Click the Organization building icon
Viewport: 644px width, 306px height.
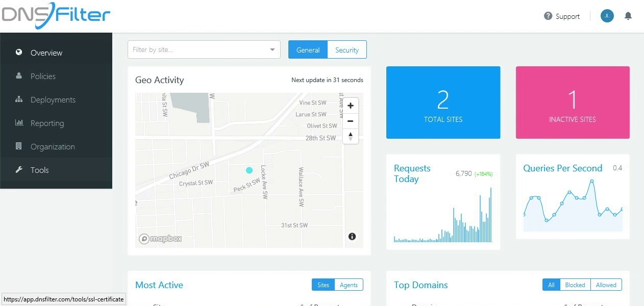pyautogui.click(x=19, y=146)
